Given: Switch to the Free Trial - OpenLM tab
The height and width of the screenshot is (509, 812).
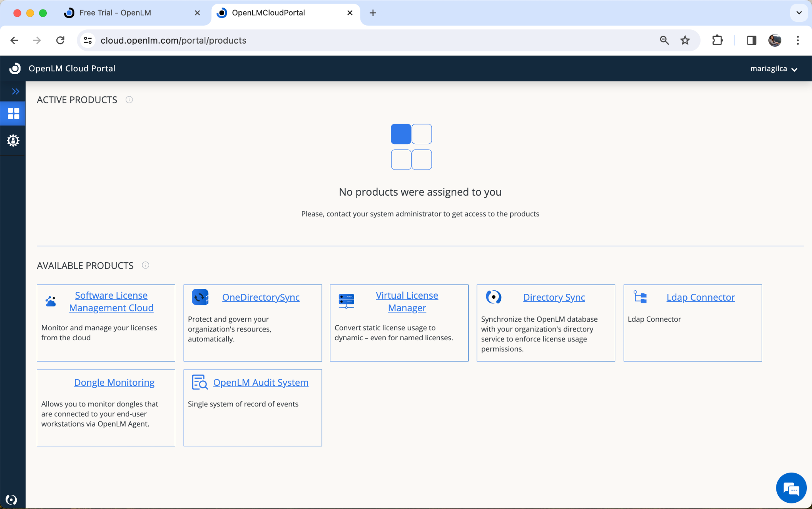Looking at the screenshot, I should (x=115, y=13).
